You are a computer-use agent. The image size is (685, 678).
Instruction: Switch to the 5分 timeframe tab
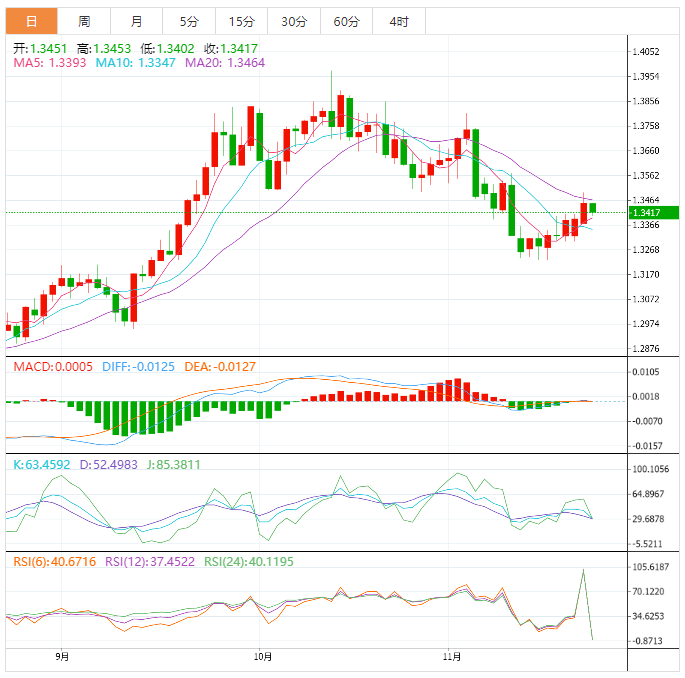[188, 21]
